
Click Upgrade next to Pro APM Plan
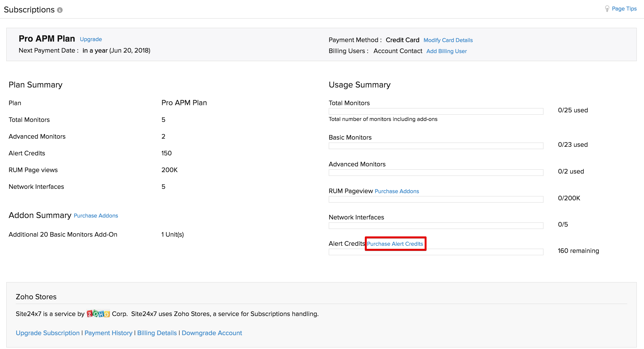[x=91, y=39]
